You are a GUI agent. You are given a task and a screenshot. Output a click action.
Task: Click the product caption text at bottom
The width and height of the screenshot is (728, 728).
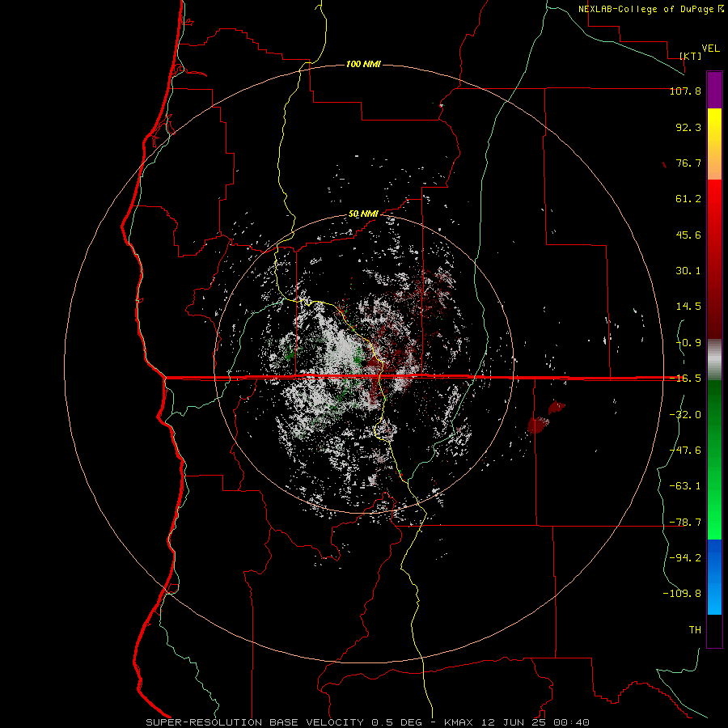point(368,722)
